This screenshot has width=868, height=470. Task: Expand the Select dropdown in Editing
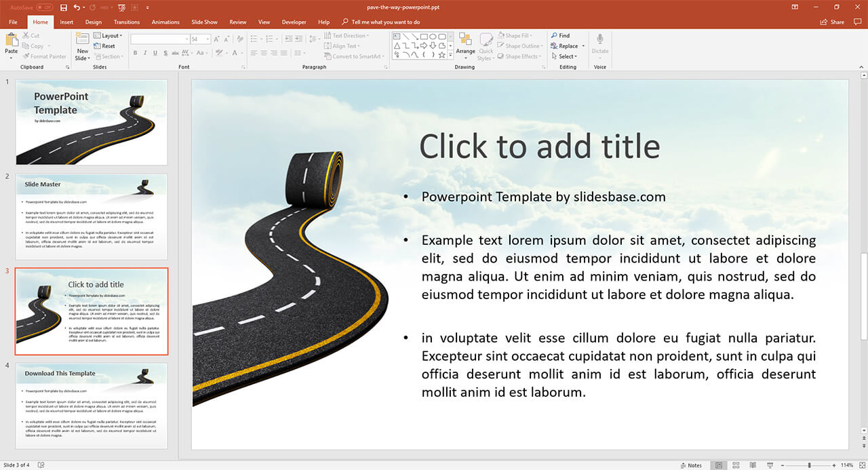[568, 56]
